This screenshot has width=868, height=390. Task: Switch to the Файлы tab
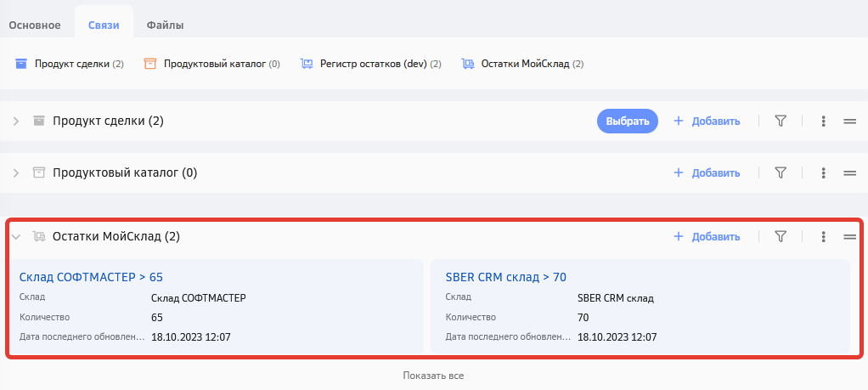click(x=165, y=25)
